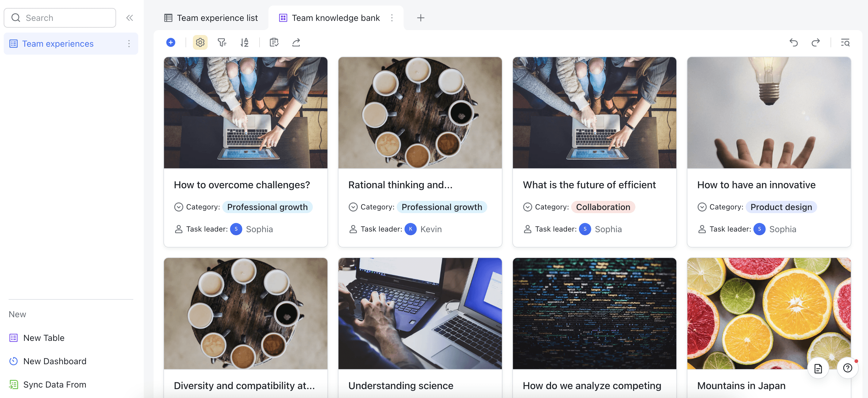
Task: Collapse the sidebar with double chevron
Action: tap(130, 18)
